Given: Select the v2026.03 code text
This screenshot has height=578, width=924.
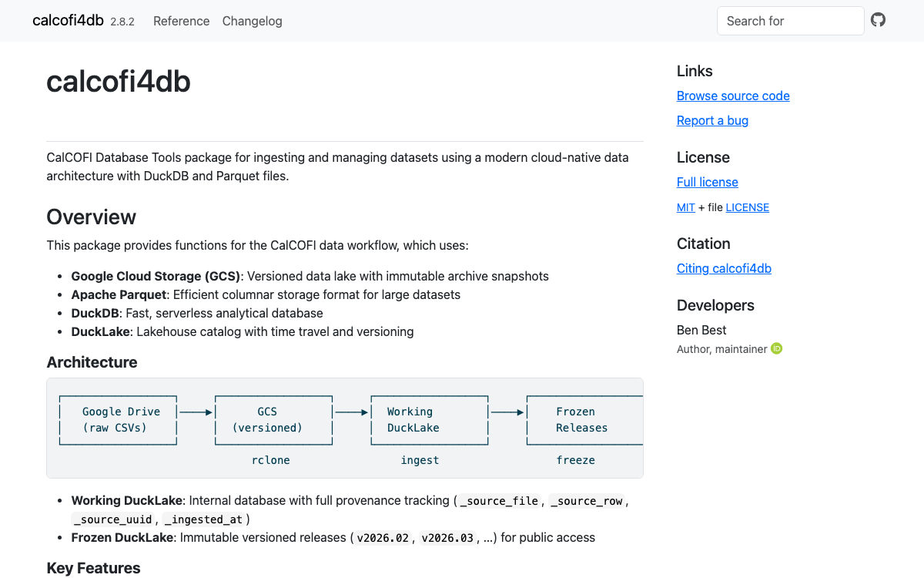Looking at the screenshot, I should coord(447,538).
